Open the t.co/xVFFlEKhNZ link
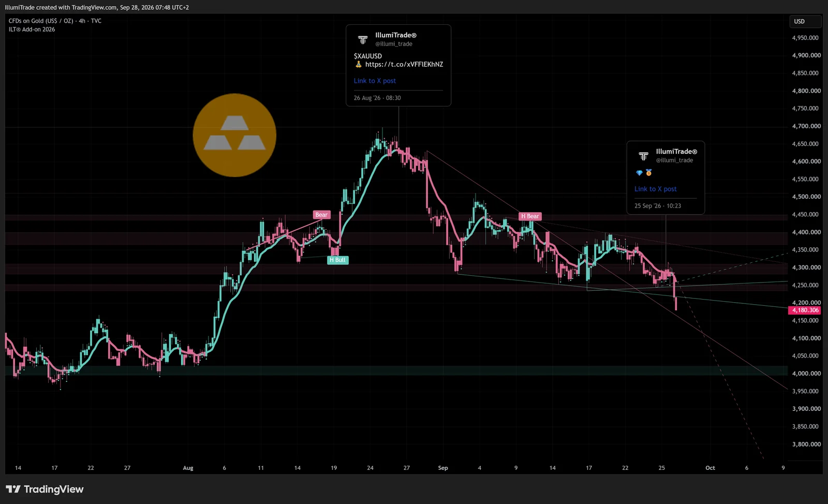The image size is (828, 504). (404, 64)
